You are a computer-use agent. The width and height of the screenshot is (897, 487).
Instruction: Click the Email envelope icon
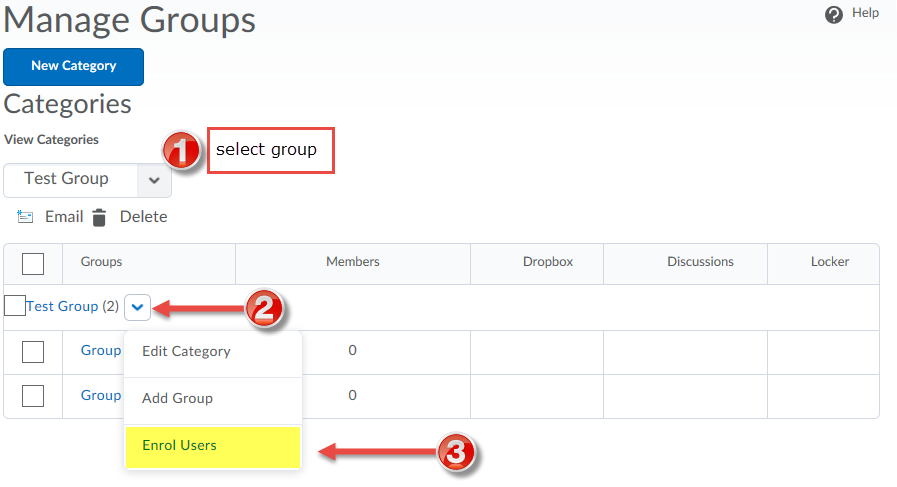pyautogui.click(x=25, y=216)
